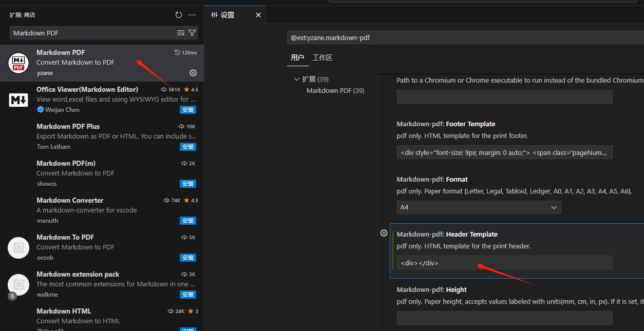Click the Office Viewer 4.5 star rating
This screenshot has width=644, height=331.
point(191,89)
